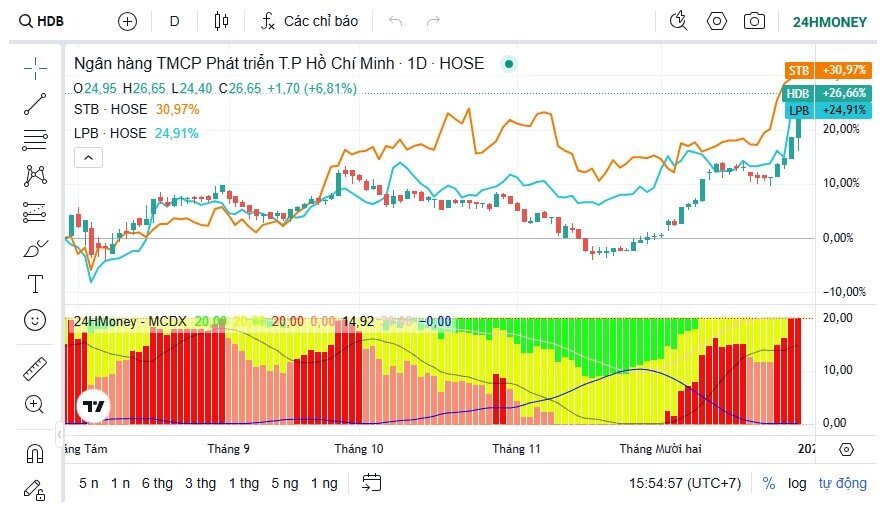
Task: Open Các chỉ báo indicators menu
Action: tap(309, 22)
